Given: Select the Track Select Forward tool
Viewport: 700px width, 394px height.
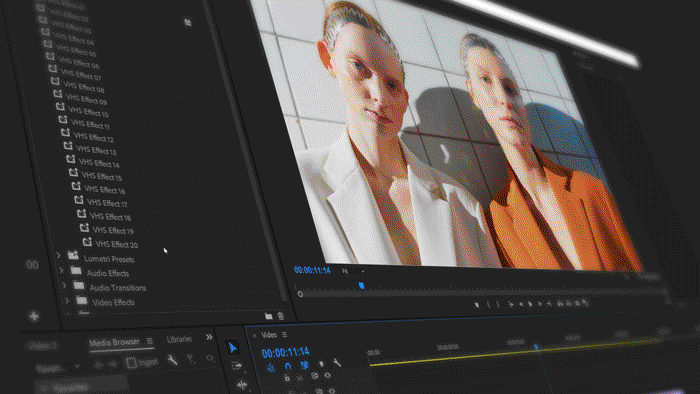Looking at the screenshot, I should 237,366.
